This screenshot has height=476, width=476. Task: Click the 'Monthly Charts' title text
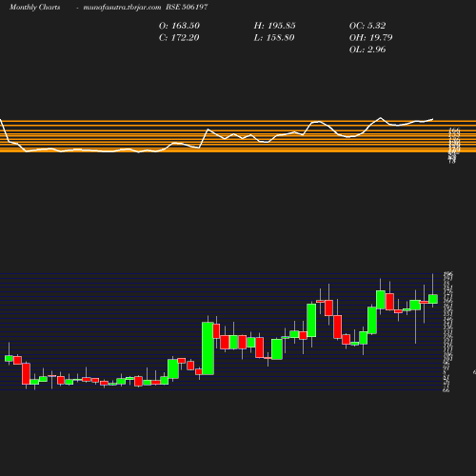[34, 8]
